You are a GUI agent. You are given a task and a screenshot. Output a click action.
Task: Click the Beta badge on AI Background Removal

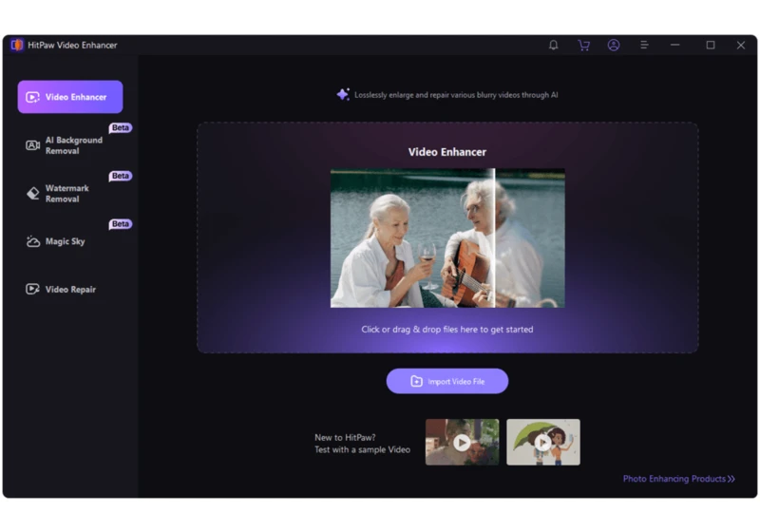click(121, 128)
